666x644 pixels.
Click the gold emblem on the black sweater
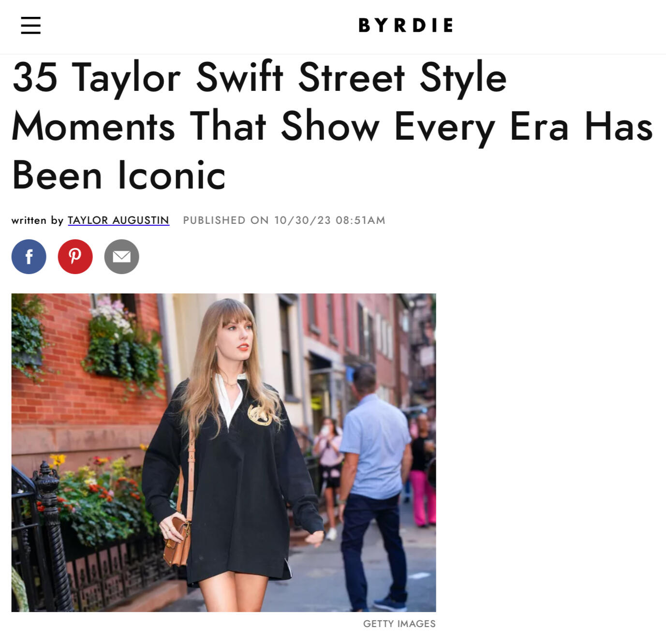pyautogui.click(x=261, y=415)
